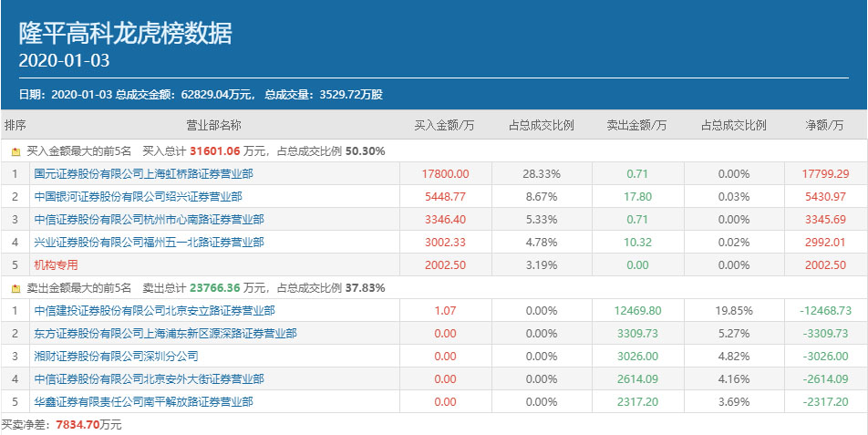Viewport: 868px width, 435px height.
Task: Select net amount 2992.01 cell
Action: tap(825, 242)
